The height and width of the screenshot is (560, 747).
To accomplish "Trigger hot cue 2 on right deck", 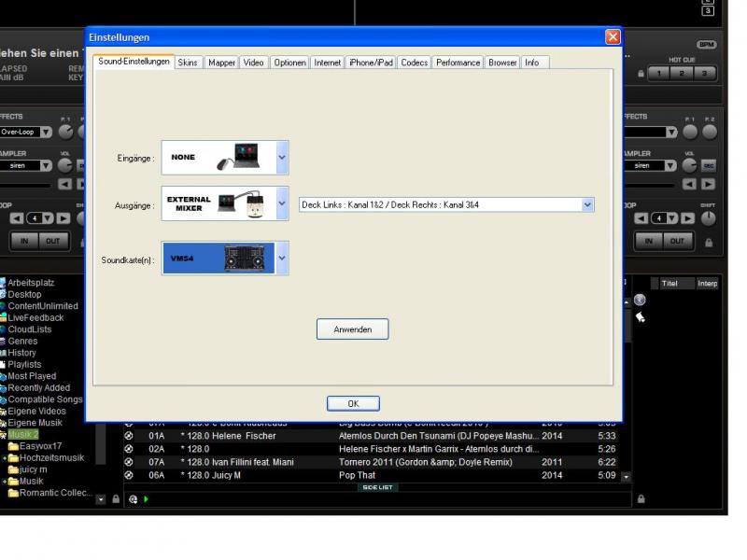I will click(x=682, y=73).
